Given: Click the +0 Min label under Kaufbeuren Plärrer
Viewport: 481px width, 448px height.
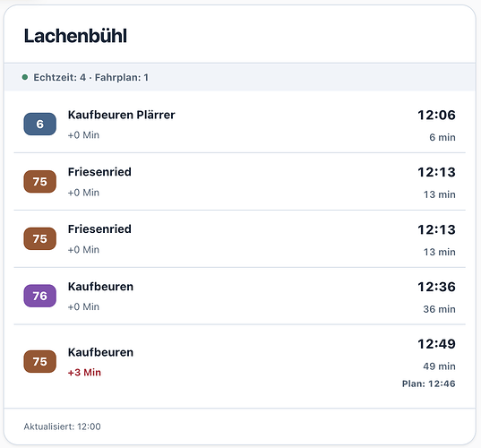Looking at the screenshot, I should 83,135.
